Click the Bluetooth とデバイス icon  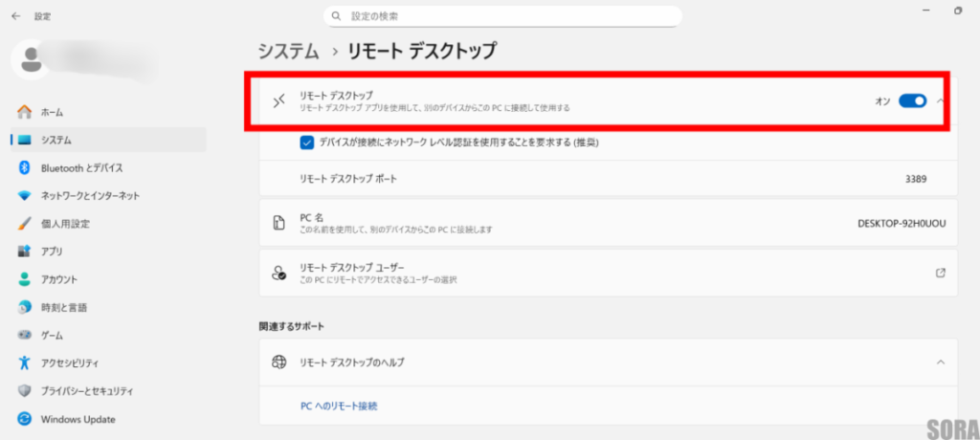(25, 168)
